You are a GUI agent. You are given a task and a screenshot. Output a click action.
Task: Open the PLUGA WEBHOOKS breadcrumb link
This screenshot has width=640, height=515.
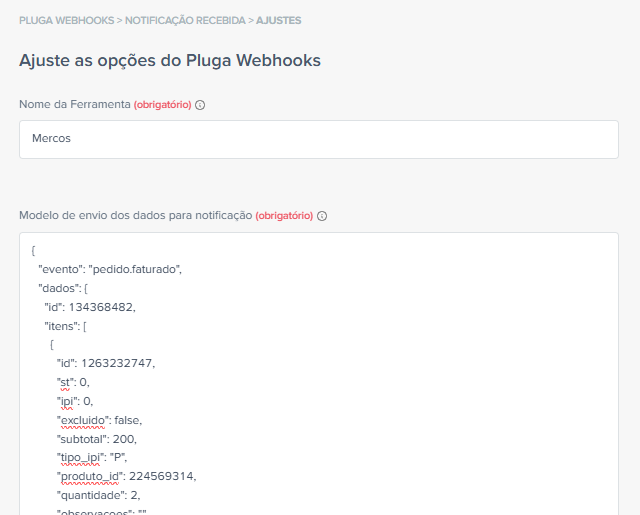pos(67,20)
